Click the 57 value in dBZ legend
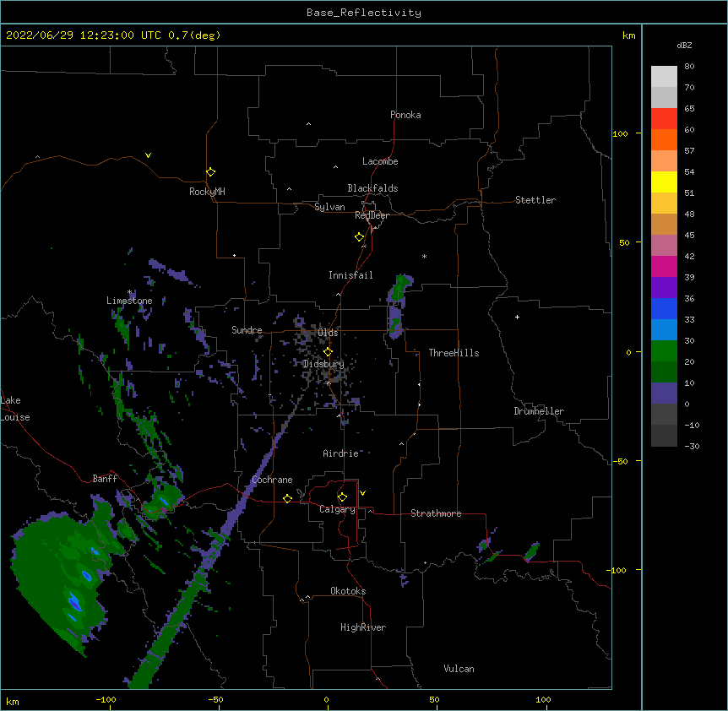This screenshot has height=711, width=728. pyautogui.click(x=689, y=151)
